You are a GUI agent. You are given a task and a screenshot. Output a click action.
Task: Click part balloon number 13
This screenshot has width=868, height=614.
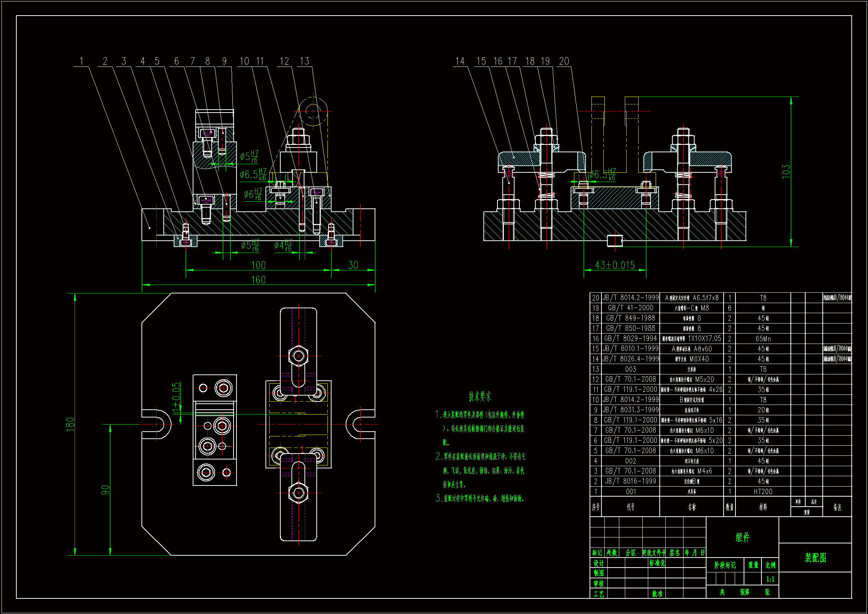(304, 61)
